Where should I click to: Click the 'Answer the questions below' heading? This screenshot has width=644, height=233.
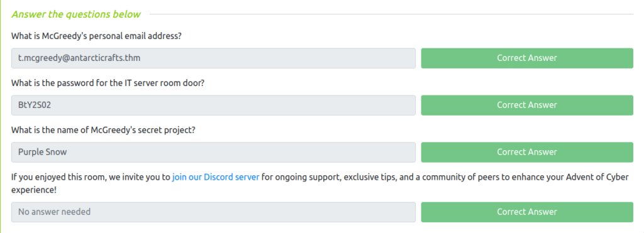pos(76,14)
